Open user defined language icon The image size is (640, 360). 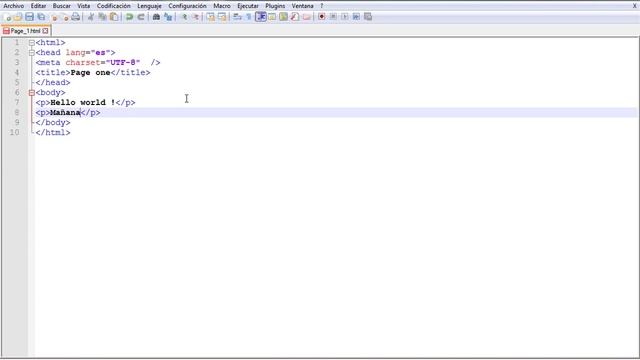coord(272,17)
